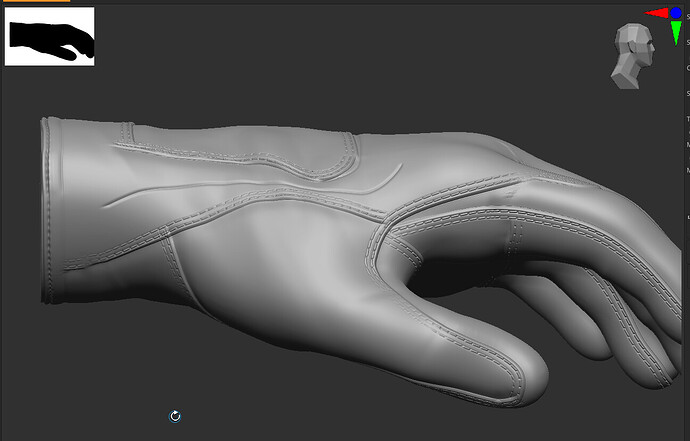The height and width of the screenshot is (441, 690).
Task: Select the green Y-axis cone
Action: [676, 33]
